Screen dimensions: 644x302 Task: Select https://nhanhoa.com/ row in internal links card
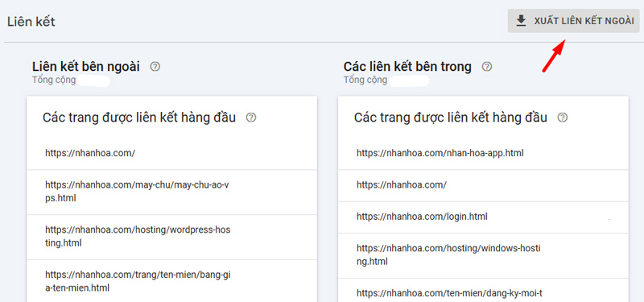point(483,185)
